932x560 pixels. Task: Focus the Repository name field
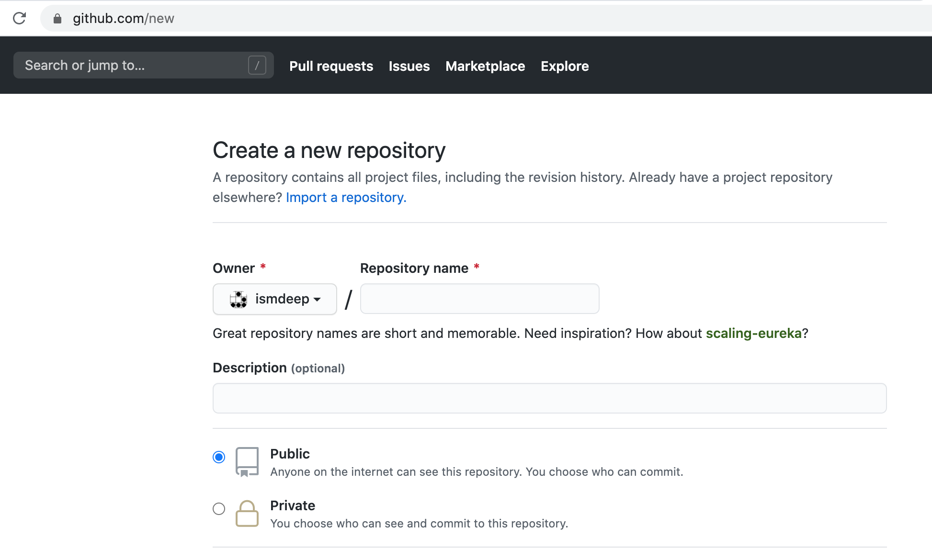(479, 299)
